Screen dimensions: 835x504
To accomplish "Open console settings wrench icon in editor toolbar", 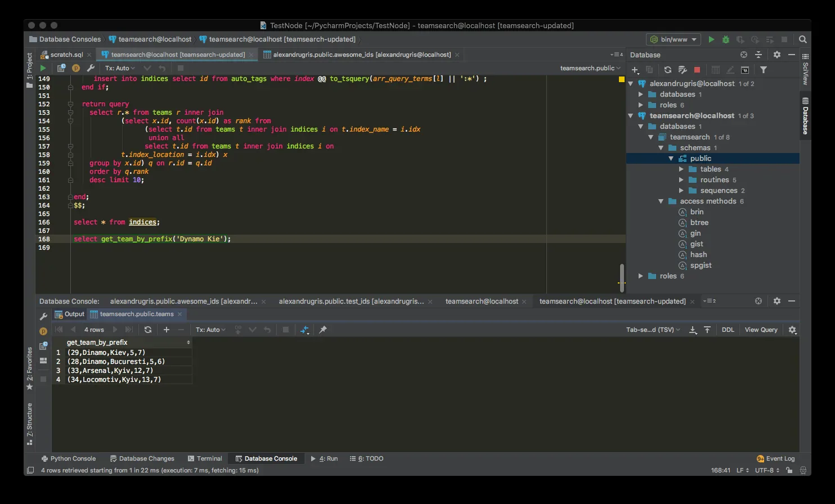I will tap(91, 68).
